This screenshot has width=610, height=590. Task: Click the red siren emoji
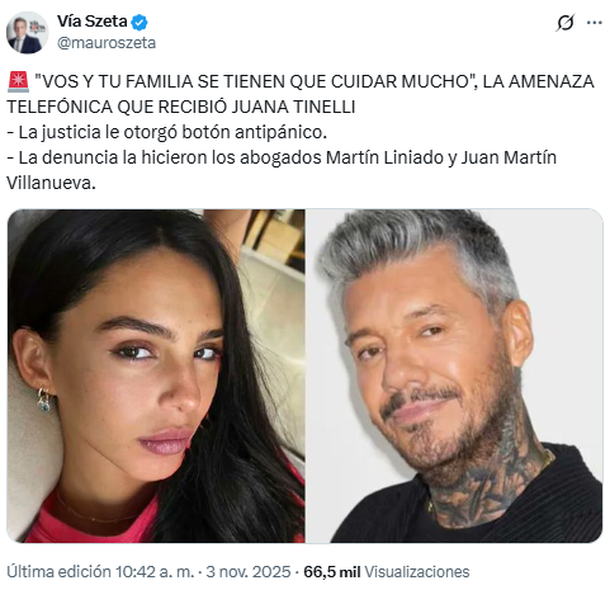pyautogui.click(x=18, y=82)
